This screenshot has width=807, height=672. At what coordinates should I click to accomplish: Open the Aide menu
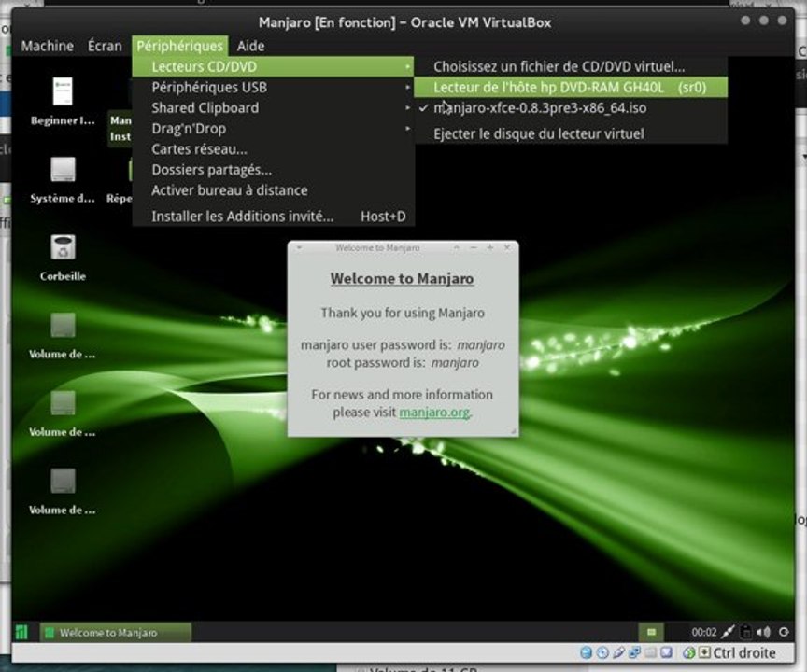click(250, 46)
